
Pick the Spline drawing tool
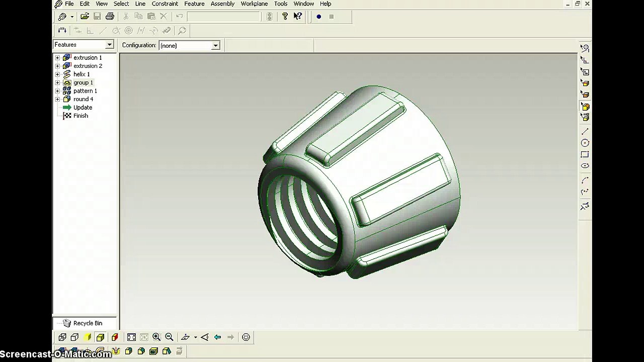(x=585, y=192)
